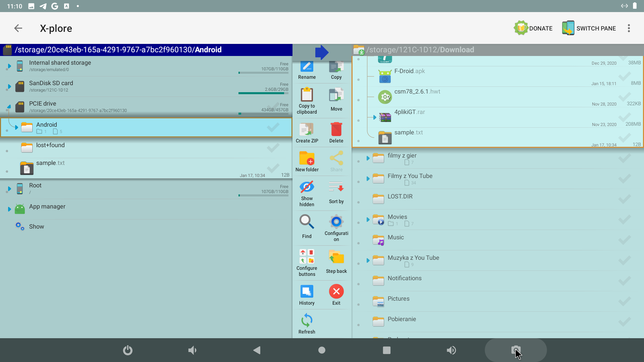This screenshot has height=362, width=644.
Task: Mark the Android folder checkmark
Action: (273, 127)
